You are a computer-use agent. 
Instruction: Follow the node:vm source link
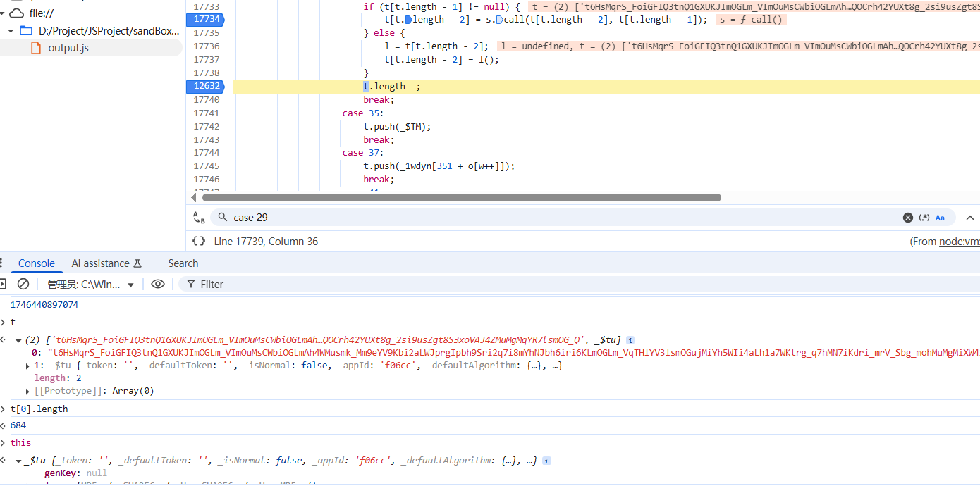959,242
